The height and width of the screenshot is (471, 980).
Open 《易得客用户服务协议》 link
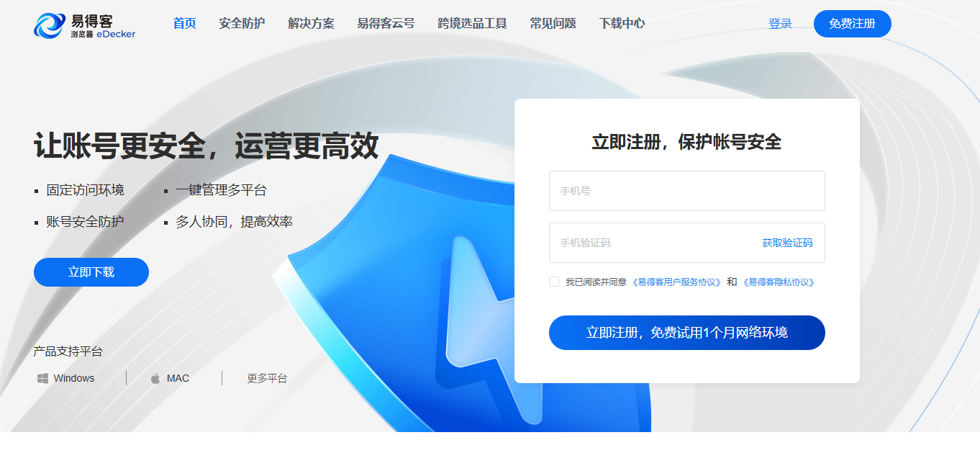coord(676,282)
